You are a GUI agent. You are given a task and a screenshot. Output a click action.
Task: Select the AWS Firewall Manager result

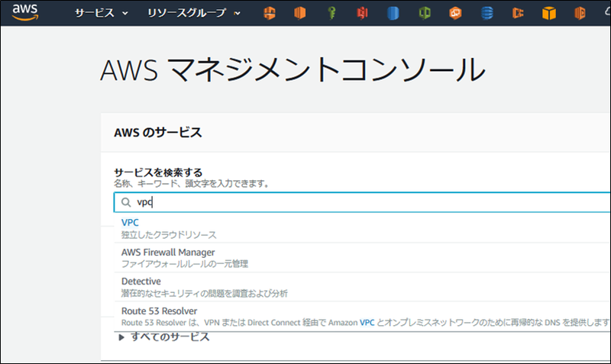pyautogui.click(x=362, y=258)
